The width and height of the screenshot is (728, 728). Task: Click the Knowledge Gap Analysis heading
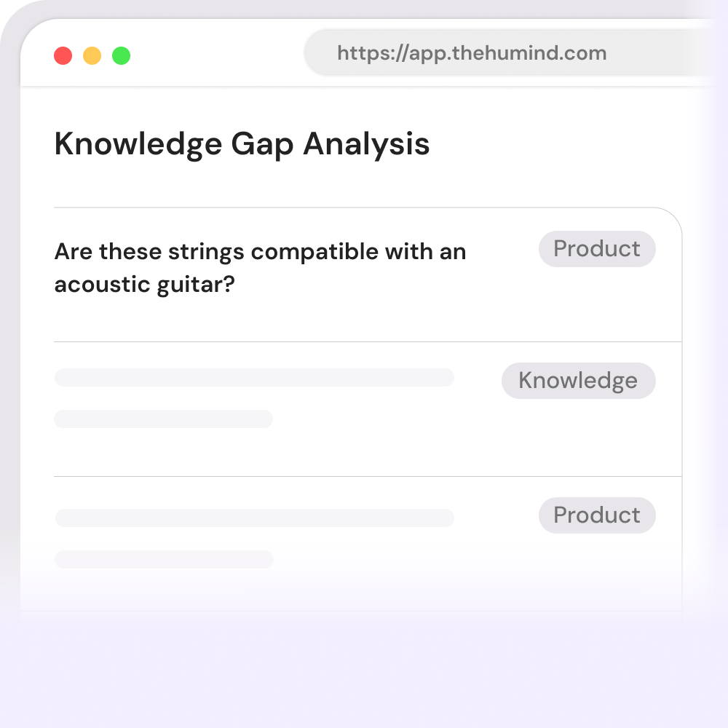[x=242, y=144]
